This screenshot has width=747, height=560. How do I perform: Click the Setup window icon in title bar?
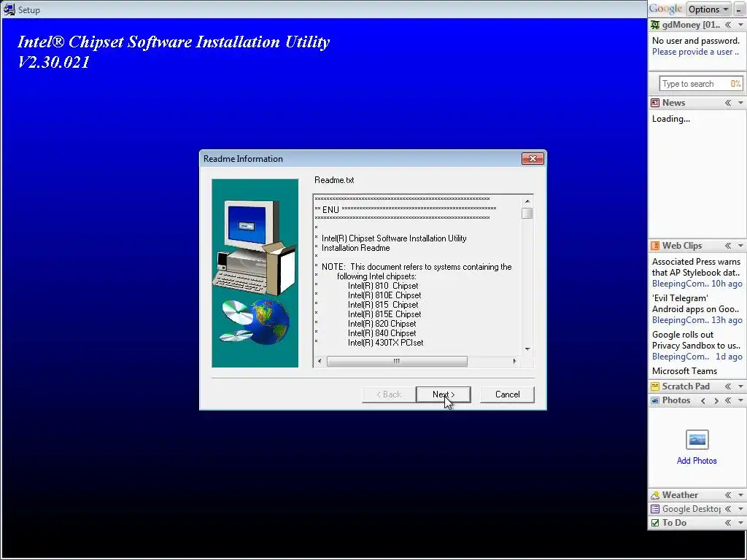click(9, 9)
